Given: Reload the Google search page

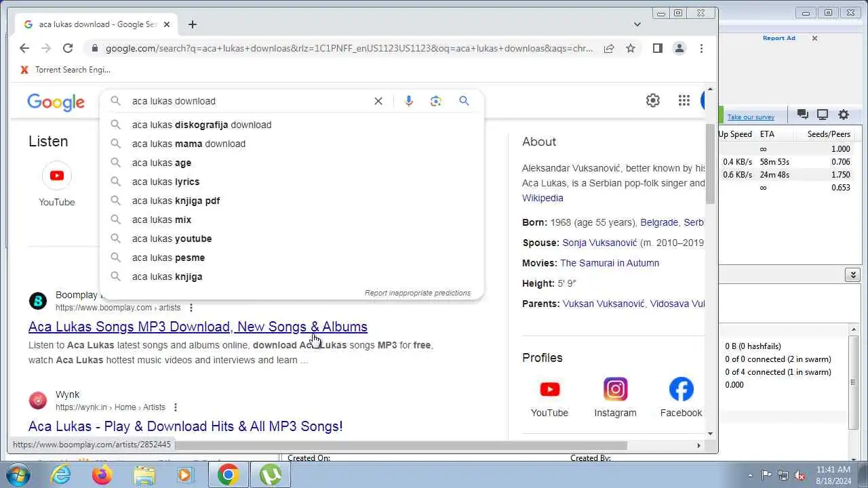Looking at the screenshot, I should click(68, 48).
